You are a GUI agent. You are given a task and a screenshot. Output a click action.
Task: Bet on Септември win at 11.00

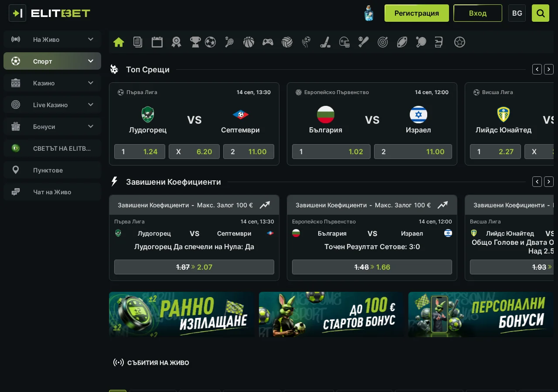click(x=248, y=152)
